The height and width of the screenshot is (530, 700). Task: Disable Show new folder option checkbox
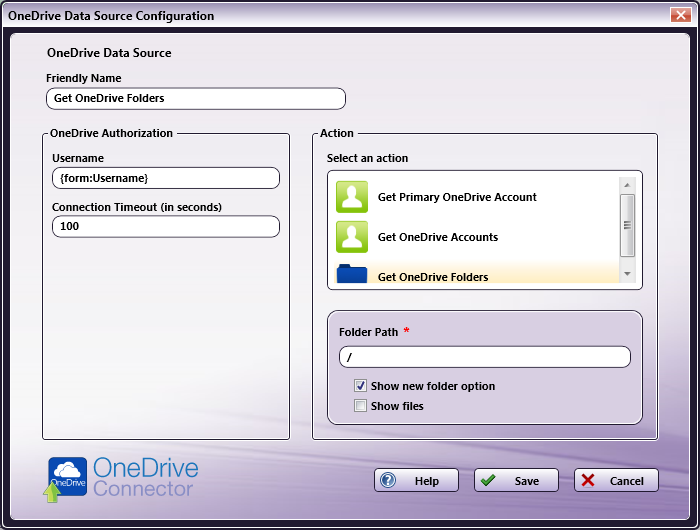click(x=360, y=385)
